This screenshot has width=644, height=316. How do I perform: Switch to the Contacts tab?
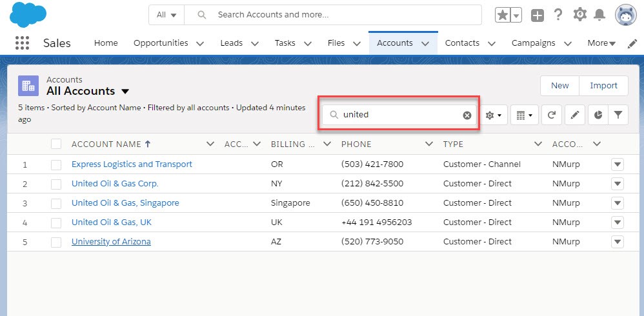(x=462, y=43)
